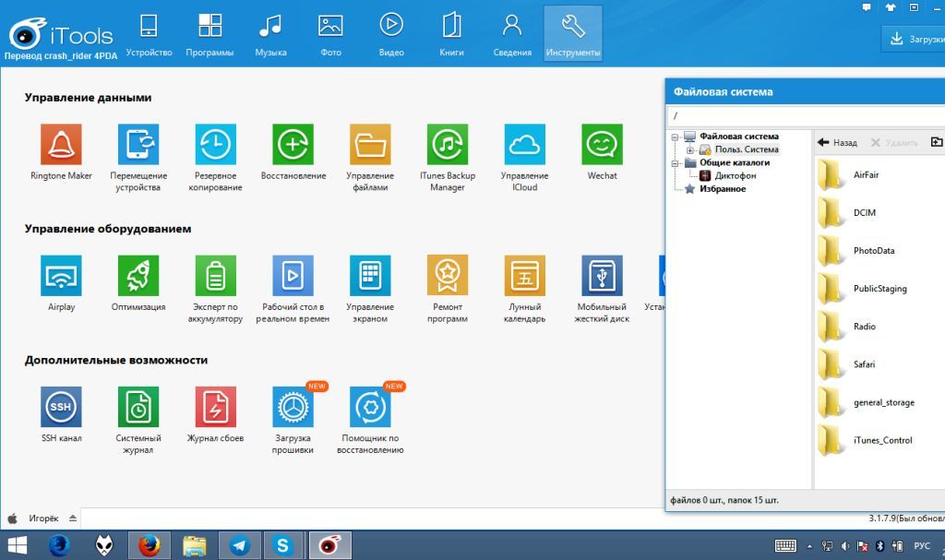Open Ремонт программ tool

click(x=448, y=276)
